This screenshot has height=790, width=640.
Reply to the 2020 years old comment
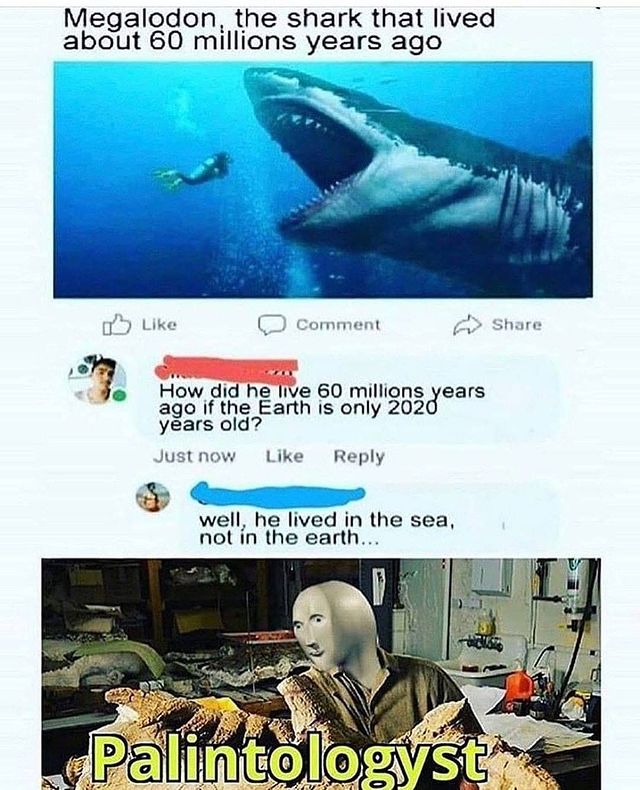pos(359,456)
